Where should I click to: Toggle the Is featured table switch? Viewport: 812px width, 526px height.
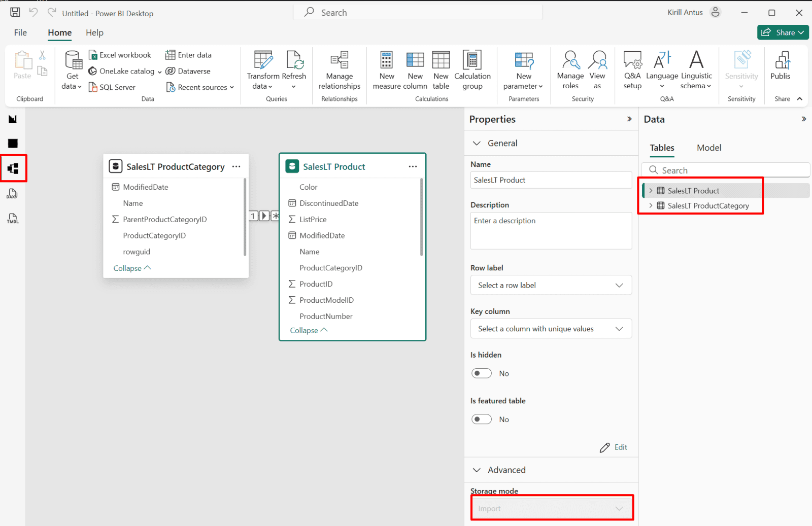point(481,419)
